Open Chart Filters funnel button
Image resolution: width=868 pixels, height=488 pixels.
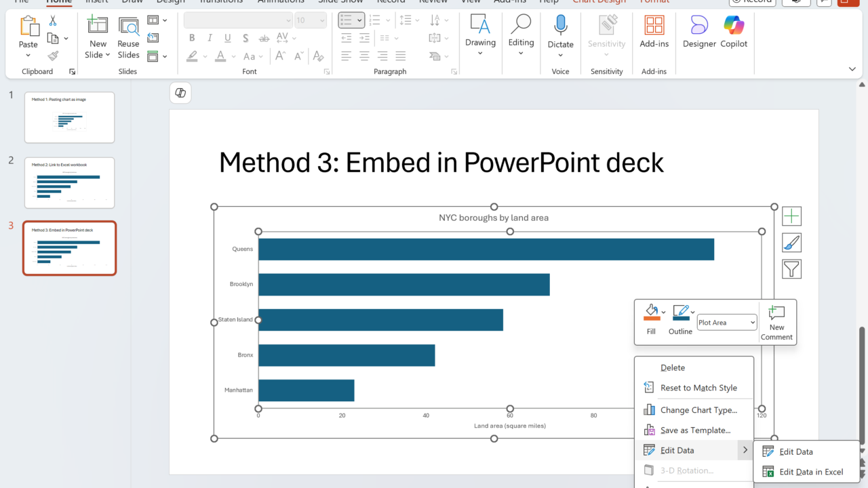click(x=791, y=269)
